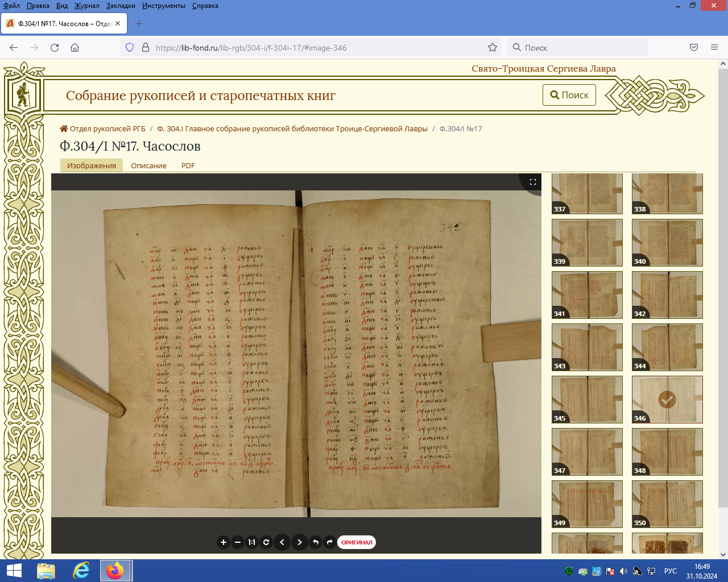
Task: Go to the previous manuscript image
Action: pyautogui.click(x=282, y=542)
